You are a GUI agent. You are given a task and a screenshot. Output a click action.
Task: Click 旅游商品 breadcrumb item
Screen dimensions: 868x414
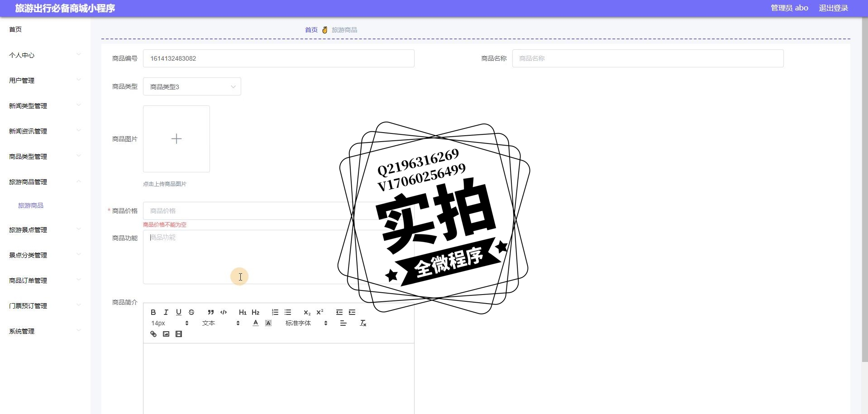pos(344,30)
